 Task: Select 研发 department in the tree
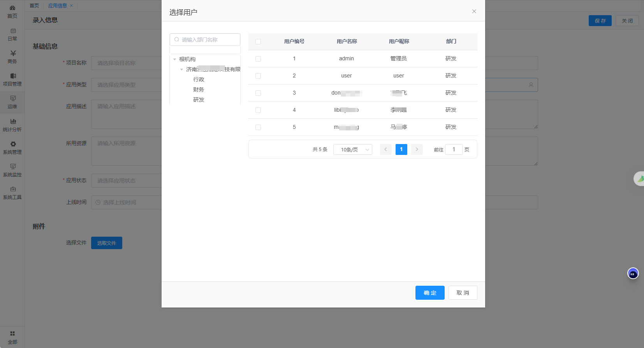click(199, 100)
